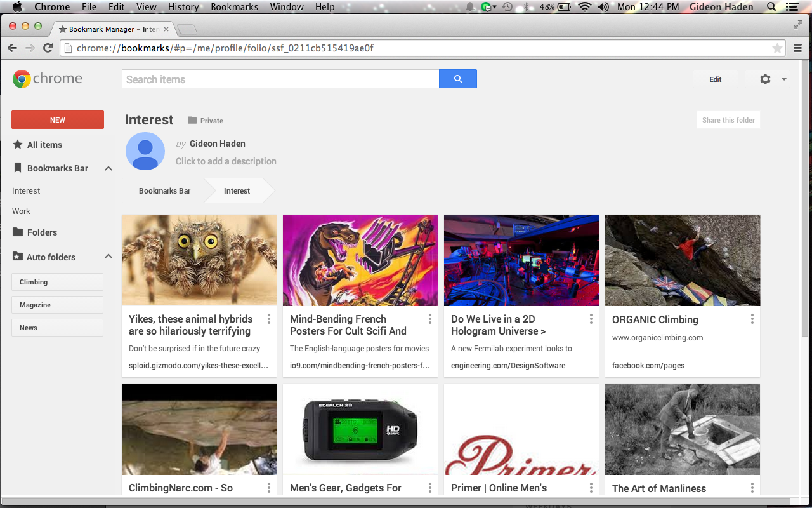Open the Help menu
Viewport: 812px width, 508px height.
[x=325, y=7]
